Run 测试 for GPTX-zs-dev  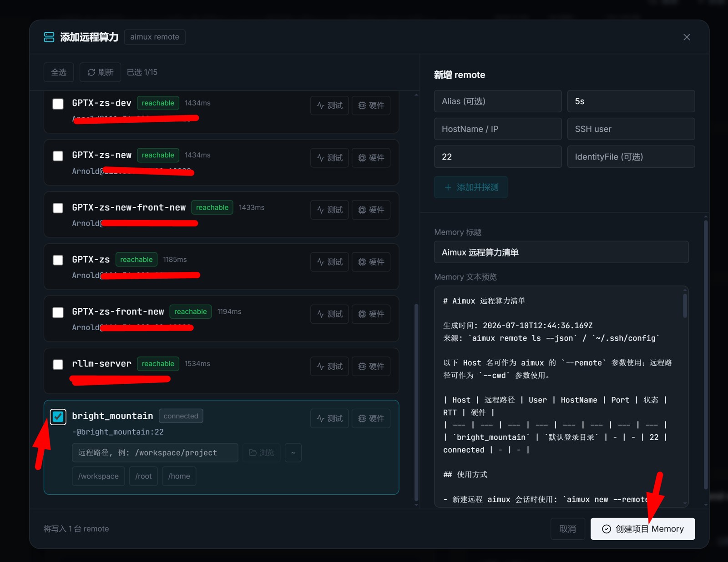pos(329,105)
